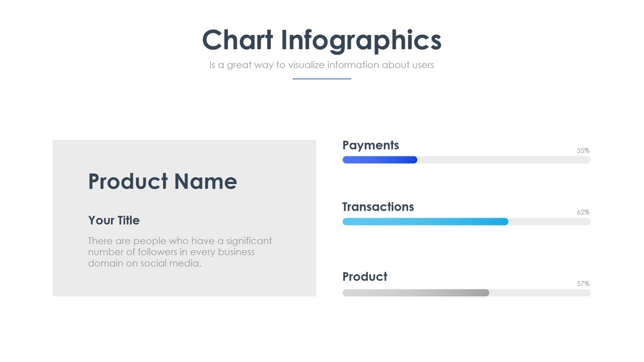Click the empty track of Payments bar
The image size is (644, 362).
pos(504,160)
